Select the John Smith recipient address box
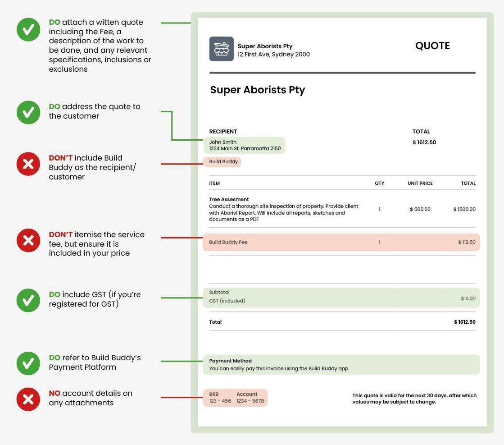The width and height of the screenshot is (504, 445). 245,145
